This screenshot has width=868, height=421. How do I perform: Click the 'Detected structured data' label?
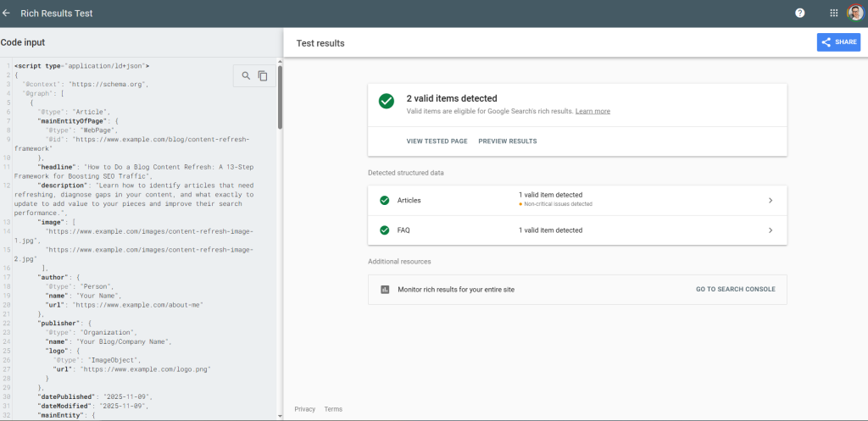click(x=406, y=173)
